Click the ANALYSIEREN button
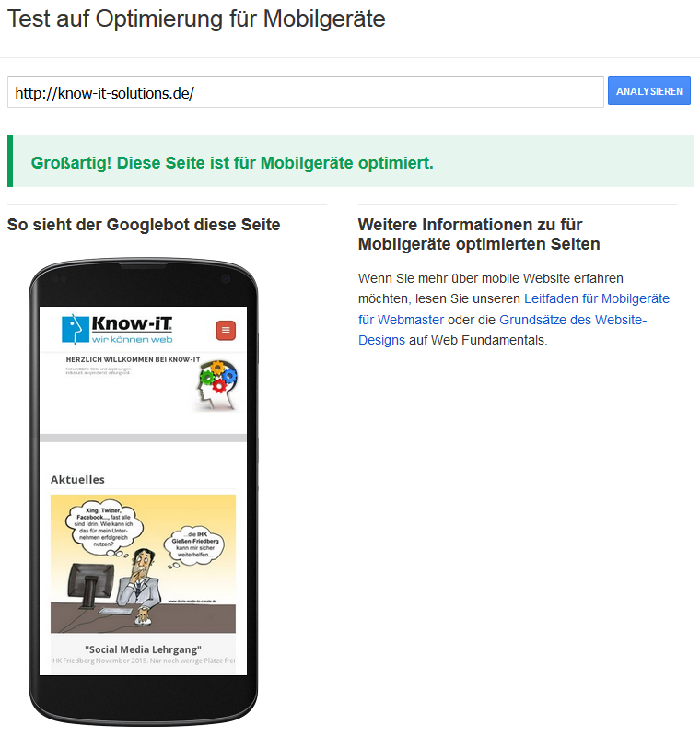This screenshot has height=737, width=700. 648,90
